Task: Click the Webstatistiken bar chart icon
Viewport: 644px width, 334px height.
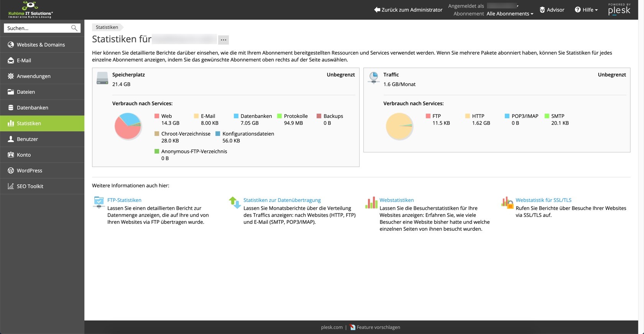Action: [371, 202]
